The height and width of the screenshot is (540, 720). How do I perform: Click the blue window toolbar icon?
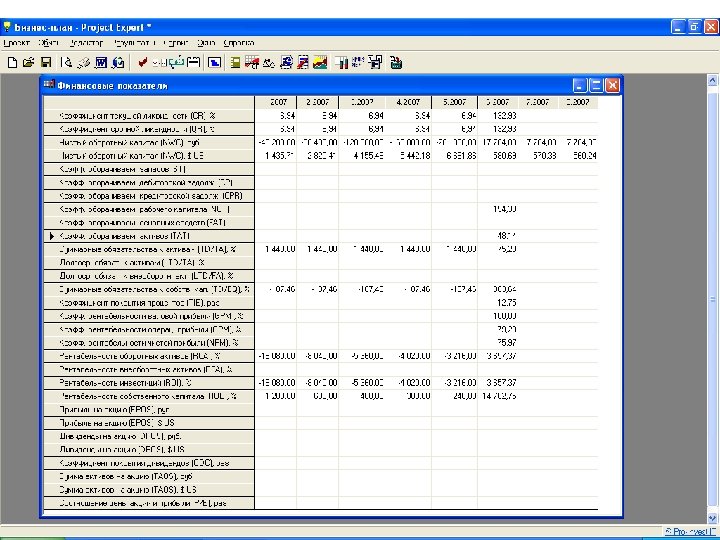(214, 62)
